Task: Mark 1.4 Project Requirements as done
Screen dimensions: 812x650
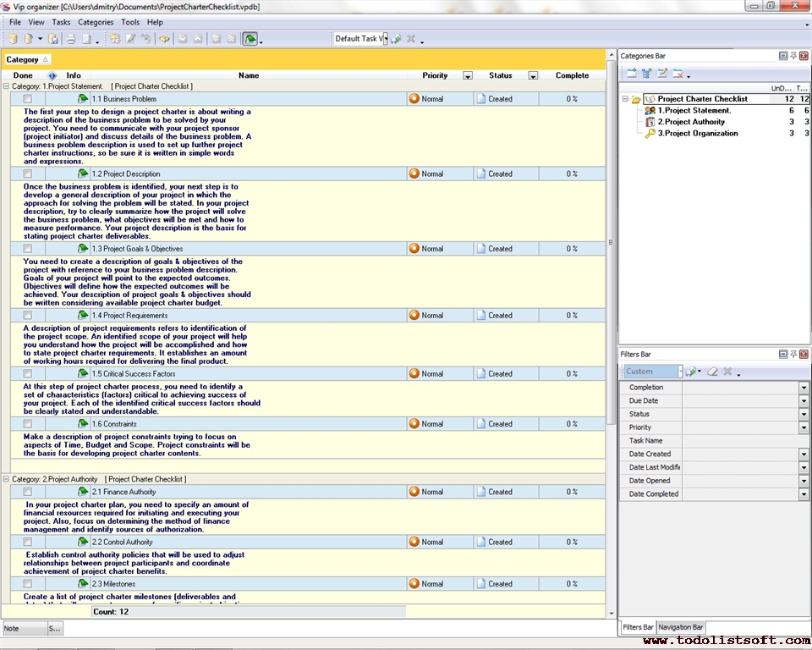Action: (28, 316)
